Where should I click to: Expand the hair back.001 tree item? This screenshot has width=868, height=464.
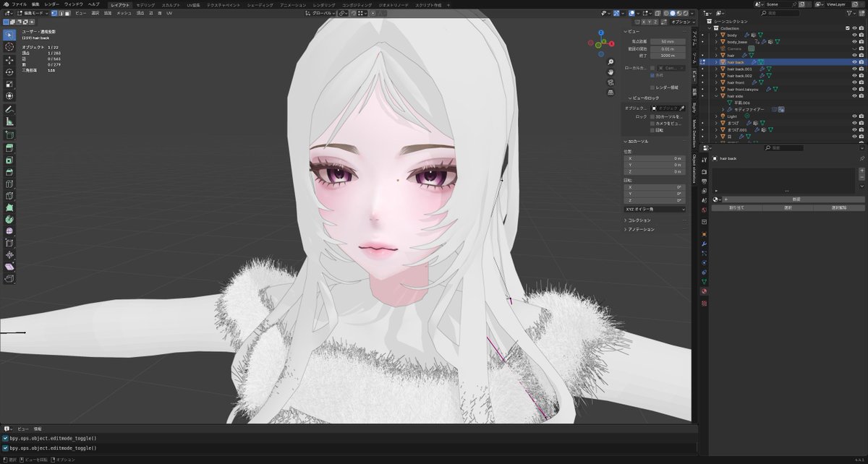click(716, 69)
